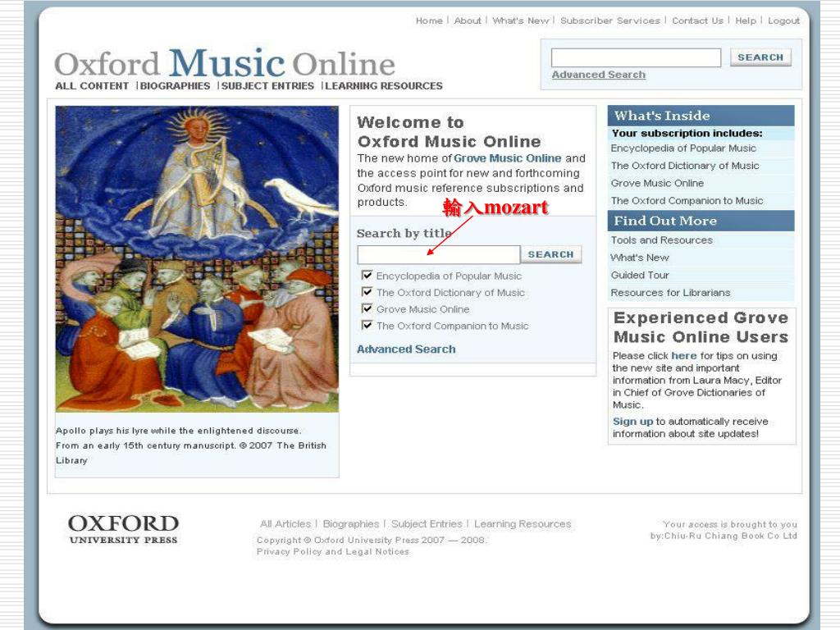The width and height of the screenshot is (840, 630).
Task: Focus the Search by title input field
Action: point(439,254)
